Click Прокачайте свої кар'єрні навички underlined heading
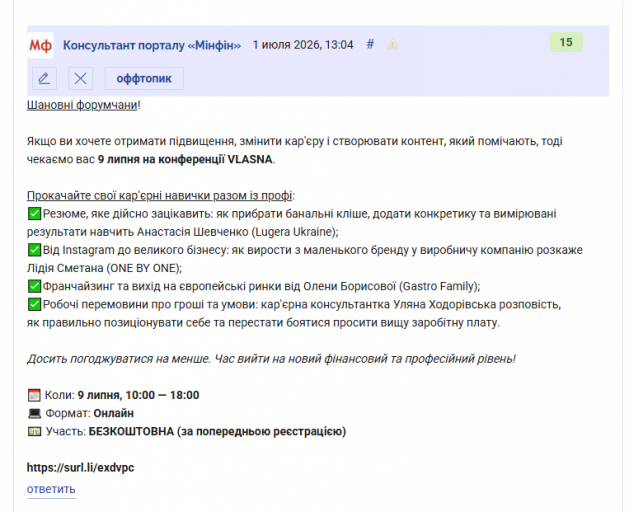 pos(159,195)
